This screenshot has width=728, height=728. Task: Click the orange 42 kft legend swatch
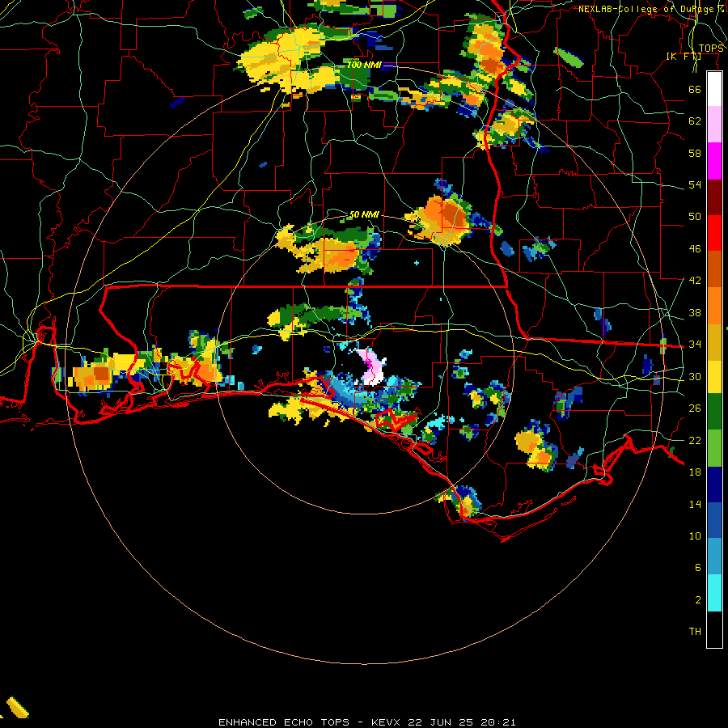714,305
